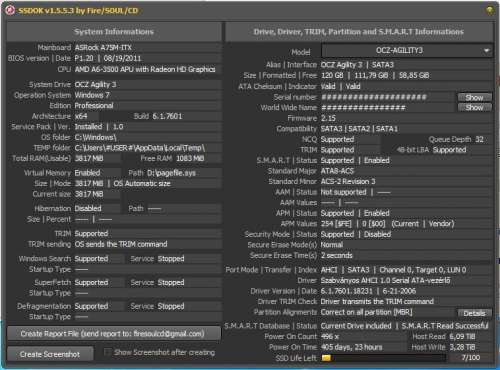500x370 pixels.
Task: Select the OCZ-AGILITY3 model combo box
Action: click(407, 51)
